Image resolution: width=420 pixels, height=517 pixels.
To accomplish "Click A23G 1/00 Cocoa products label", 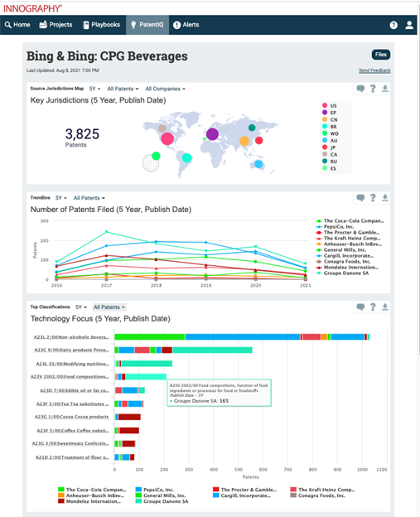I will click(71, 417).
